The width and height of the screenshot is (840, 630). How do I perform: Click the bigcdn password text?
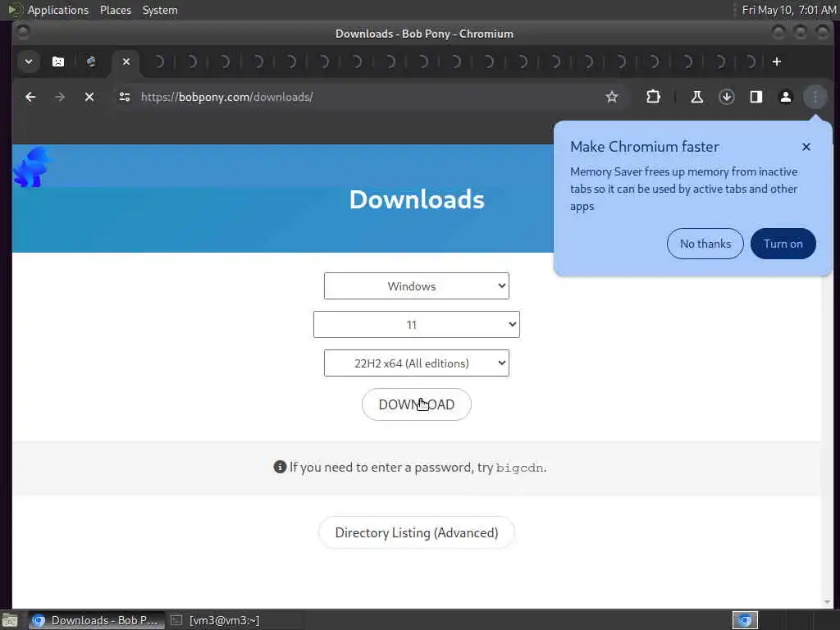point(519,468)
